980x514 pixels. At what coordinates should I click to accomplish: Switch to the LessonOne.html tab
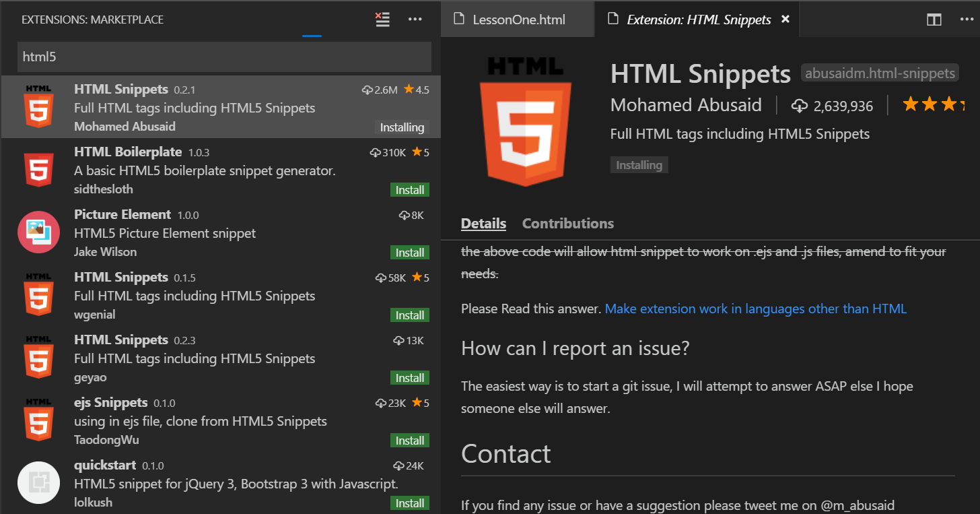[509, 20]
